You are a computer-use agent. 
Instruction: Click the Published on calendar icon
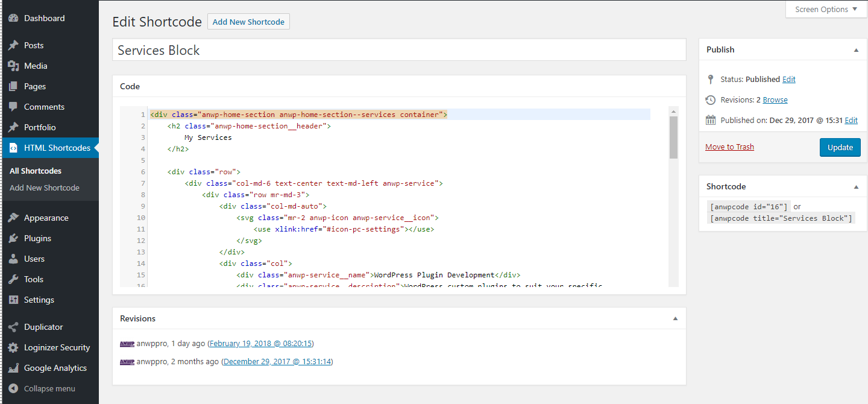coord(711,120)
